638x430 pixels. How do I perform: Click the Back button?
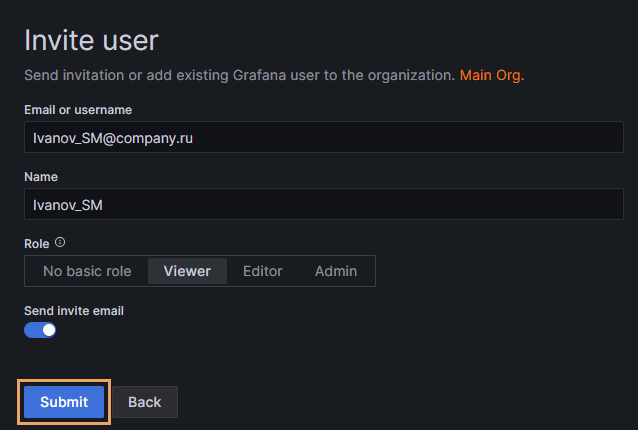pyautogui.click(x=144, y=402)
